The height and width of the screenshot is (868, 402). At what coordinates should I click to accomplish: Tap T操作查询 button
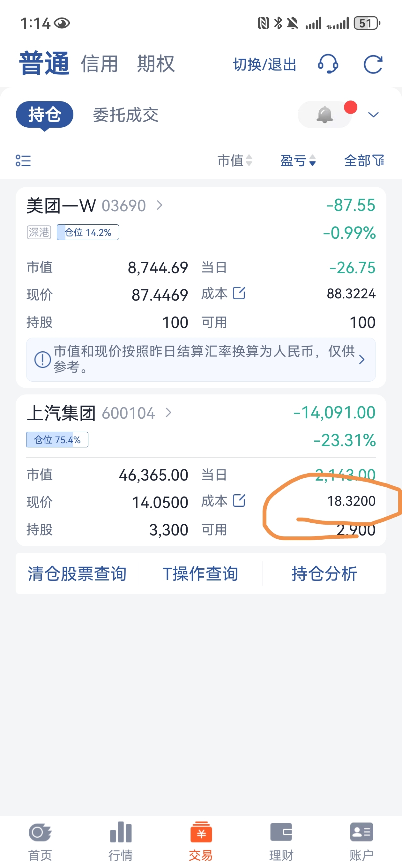click(x=200, y=573)
